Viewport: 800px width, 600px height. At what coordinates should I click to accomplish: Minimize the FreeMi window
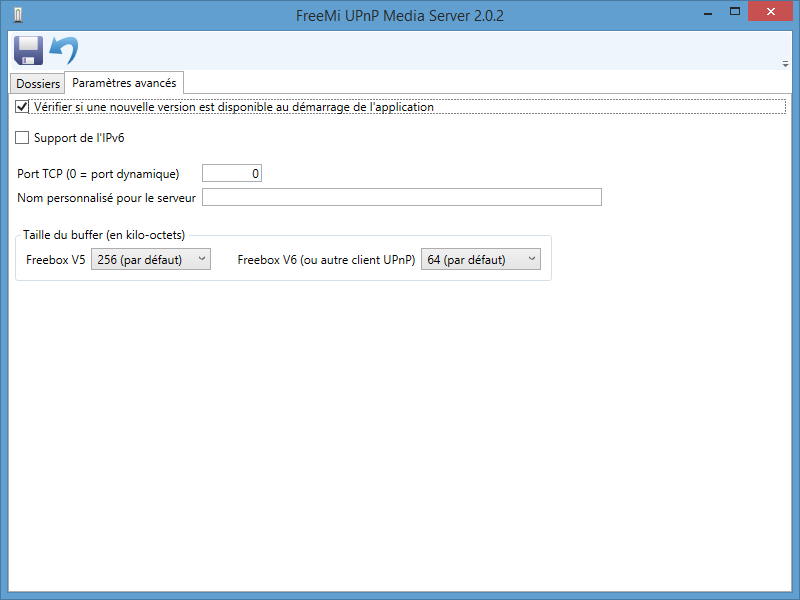tap(708, 12)
